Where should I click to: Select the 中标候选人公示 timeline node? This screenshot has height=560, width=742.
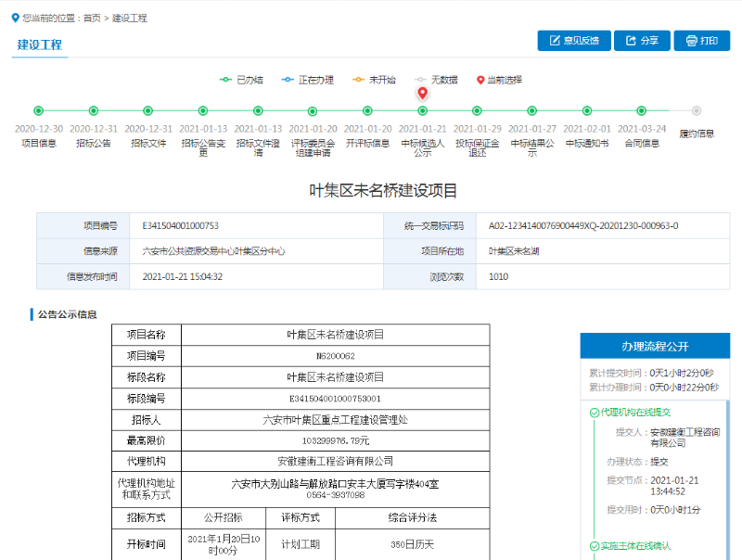[423, 110]
